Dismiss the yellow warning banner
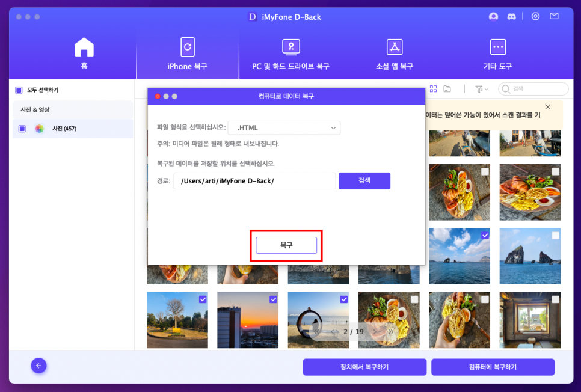This screenshot has height=392, width=581. coord(548,106)
